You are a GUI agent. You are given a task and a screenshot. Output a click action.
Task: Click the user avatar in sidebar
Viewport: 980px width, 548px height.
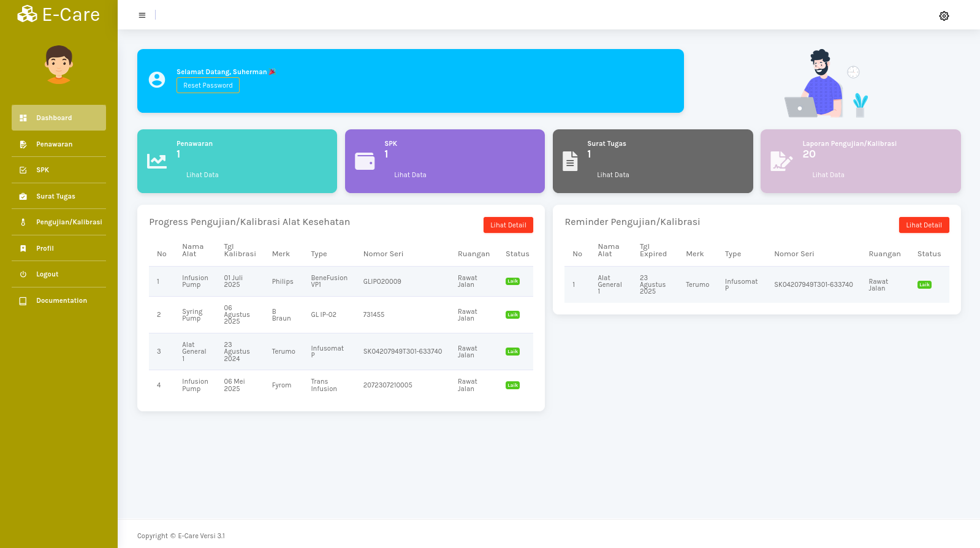59,64
